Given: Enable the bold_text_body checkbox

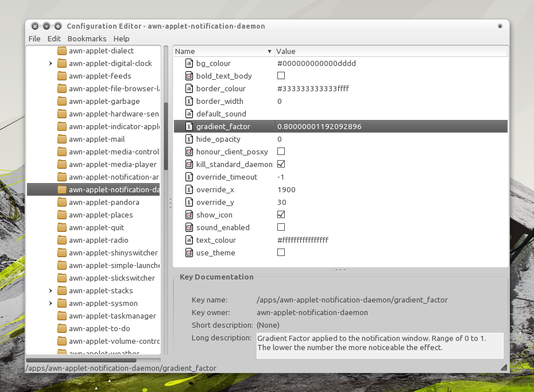Looking at the screenshot, I should pos(281,76).
